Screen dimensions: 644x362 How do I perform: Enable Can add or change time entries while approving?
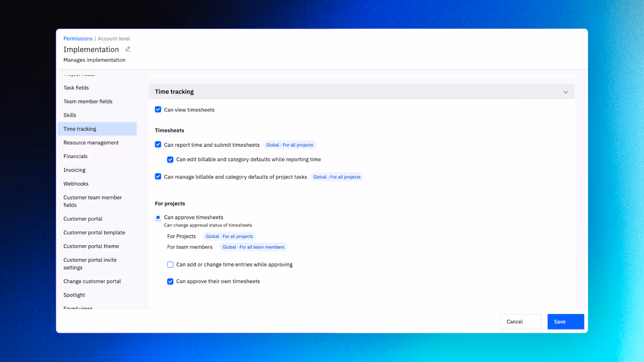click(170, 265)
